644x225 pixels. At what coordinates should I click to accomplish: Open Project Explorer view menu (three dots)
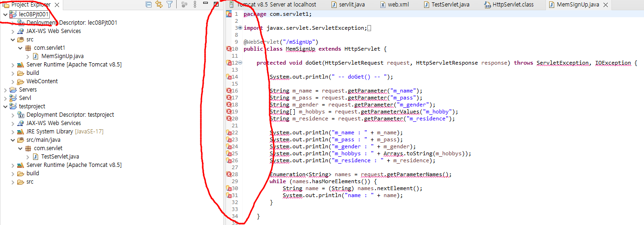point(195,4)
